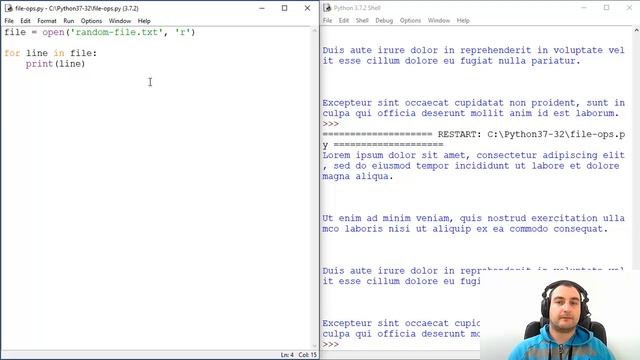Click top 'Duis aute irure dolor' output line
Image resolution: width=640 pixels, height=360 pixels.
473,50
